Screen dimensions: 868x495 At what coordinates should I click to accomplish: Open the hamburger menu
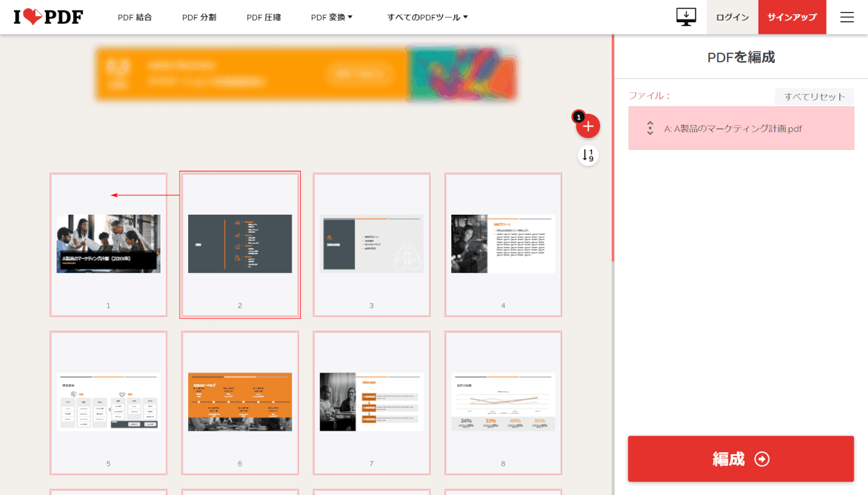[x=847, y=17]
